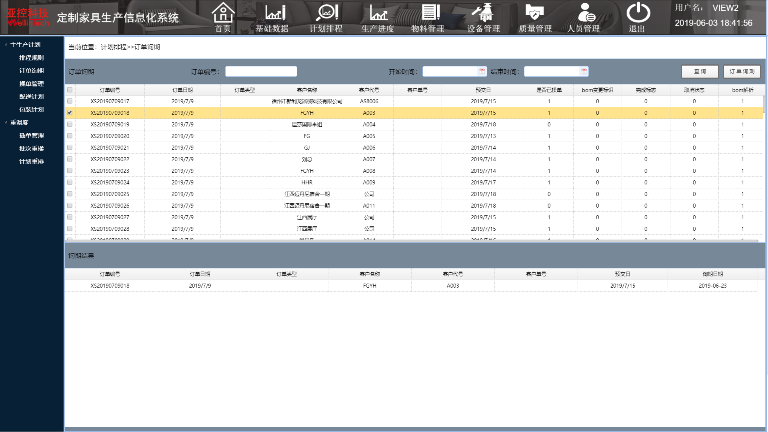This screenshot has width=768, height=432.
Task: Focus the 订单编号 input field
Action: (x=261, y=72)
